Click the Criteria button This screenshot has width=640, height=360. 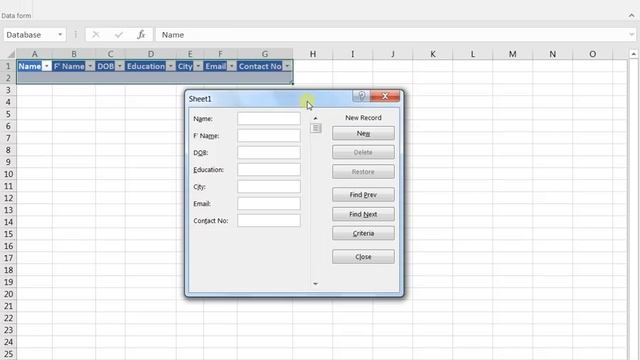pyautogui.click(x=363, y=233)
